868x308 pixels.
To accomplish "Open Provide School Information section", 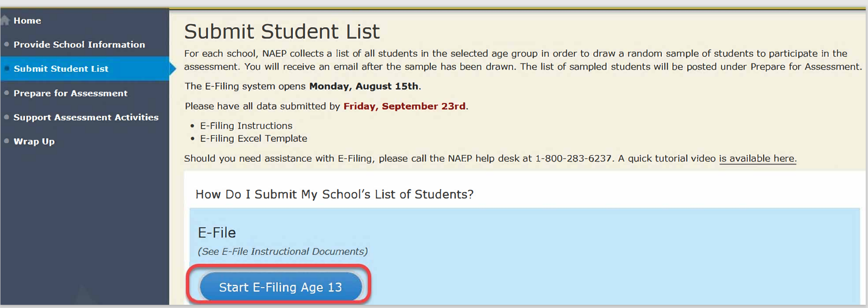I will (x=79, y=45).
